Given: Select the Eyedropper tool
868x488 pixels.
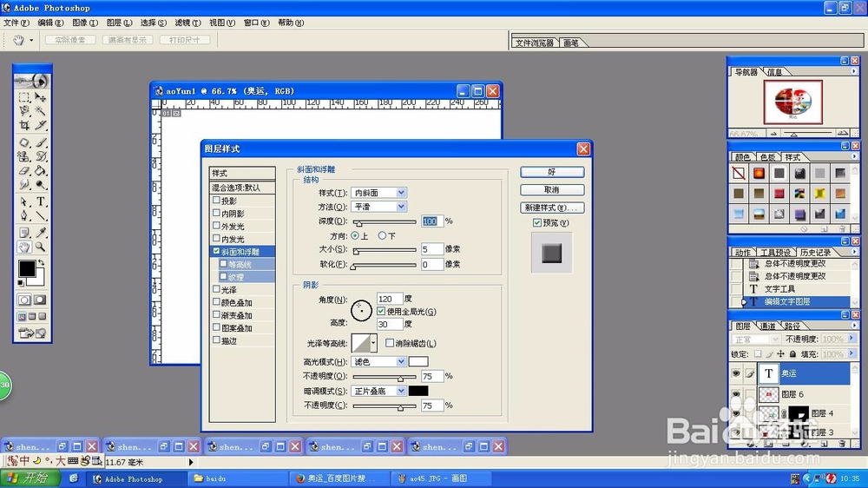Looking at the screenshot, I should (x=41, y=233).
